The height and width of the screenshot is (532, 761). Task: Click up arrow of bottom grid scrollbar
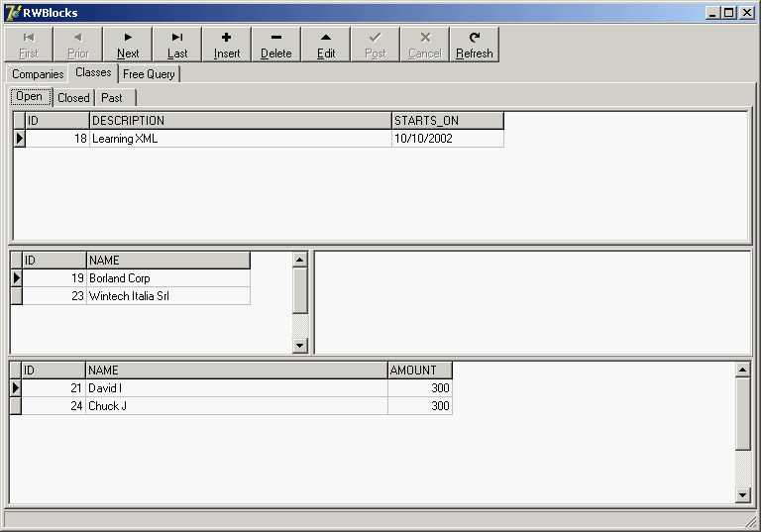pos(743,370)
